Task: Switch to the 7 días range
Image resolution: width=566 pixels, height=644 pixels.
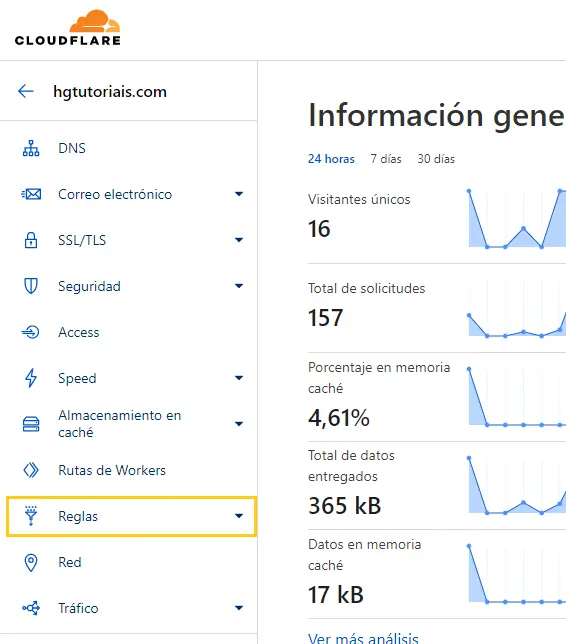Action: point(386,159)
